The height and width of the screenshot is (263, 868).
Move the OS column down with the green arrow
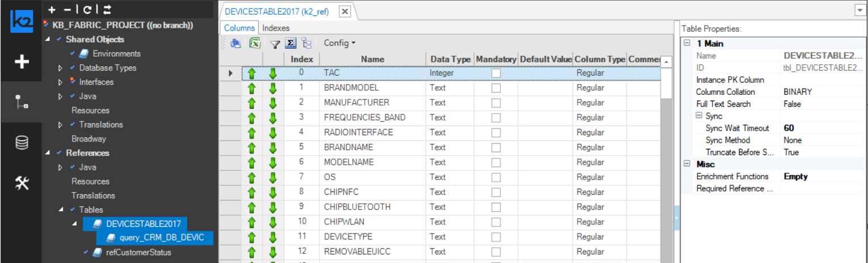tap(273, 177)
